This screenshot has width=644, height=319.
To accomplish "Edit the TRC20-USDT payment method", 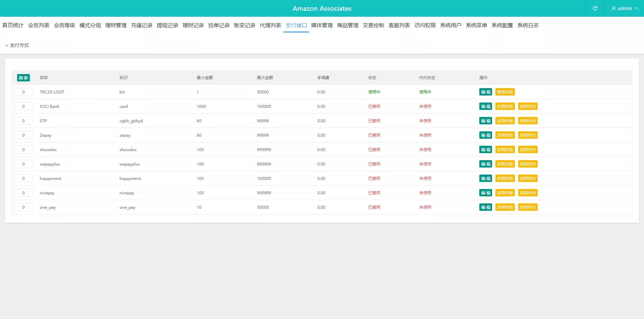I will coord(485,92).
